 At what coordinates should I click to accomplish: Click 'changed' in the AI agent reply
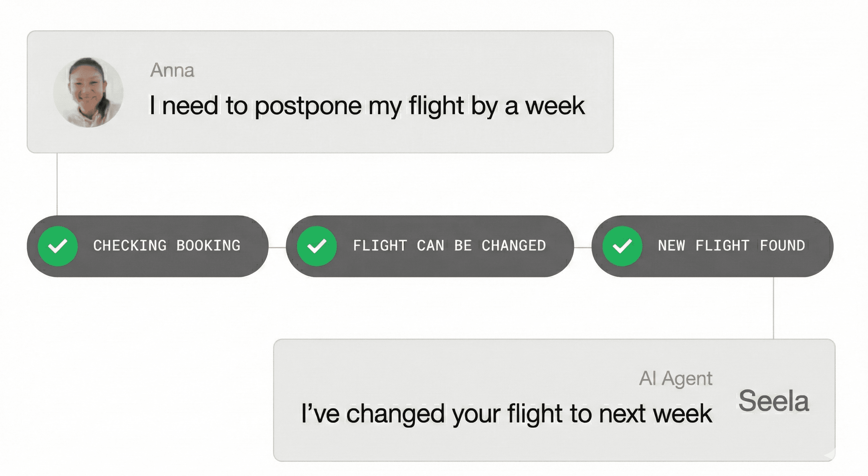tap(395, 414)
